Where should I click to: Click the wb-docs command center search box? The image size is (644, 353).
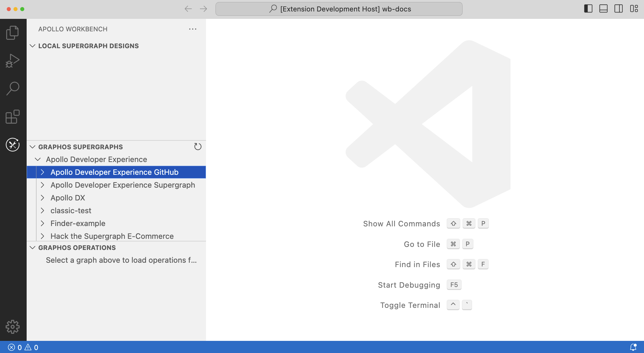339,9
